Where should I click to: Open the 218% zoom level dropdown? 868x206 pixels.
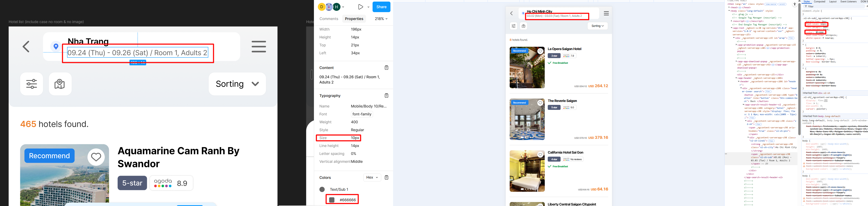(x=381, y=19)
